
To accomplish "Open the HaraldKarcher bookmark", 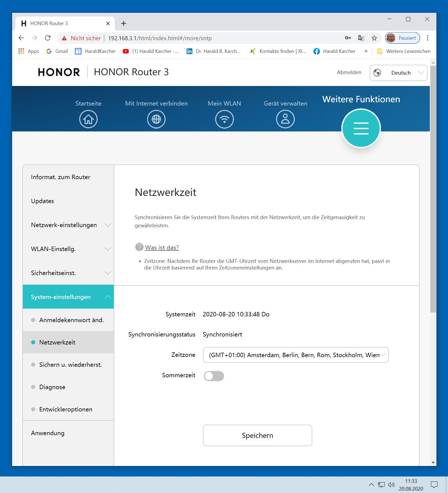I will 96,51.
